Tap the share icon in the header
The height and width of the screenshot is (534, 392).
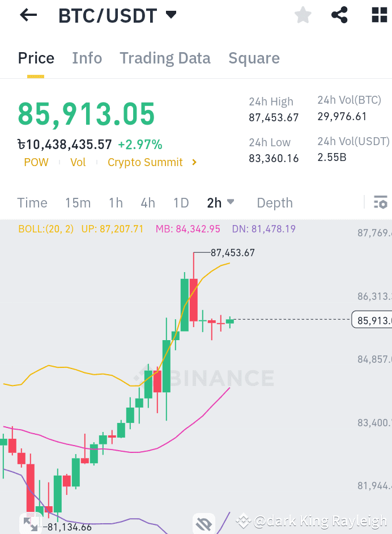339,15
